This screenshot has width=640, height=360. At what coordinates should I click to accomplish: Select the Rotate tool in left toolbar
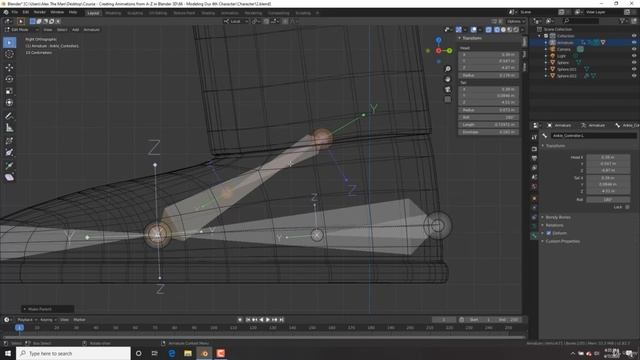click(x=9, y=79)
